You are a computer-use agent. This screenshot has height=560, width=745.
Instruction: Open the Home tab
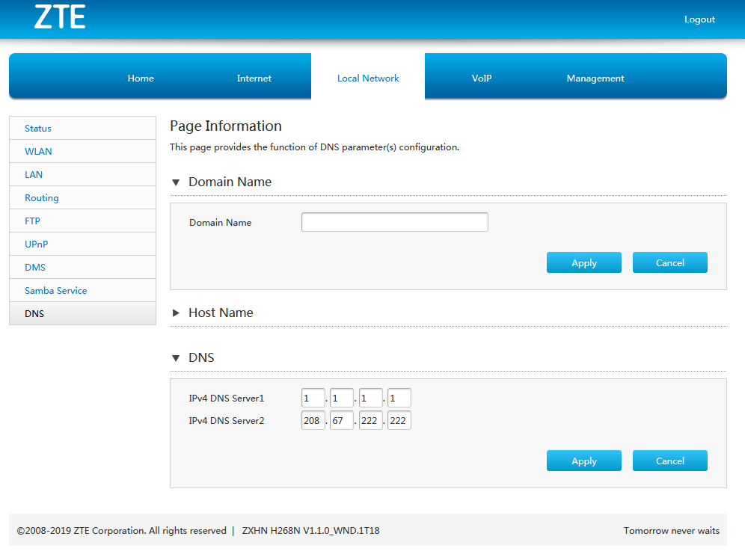click(141, 79)
